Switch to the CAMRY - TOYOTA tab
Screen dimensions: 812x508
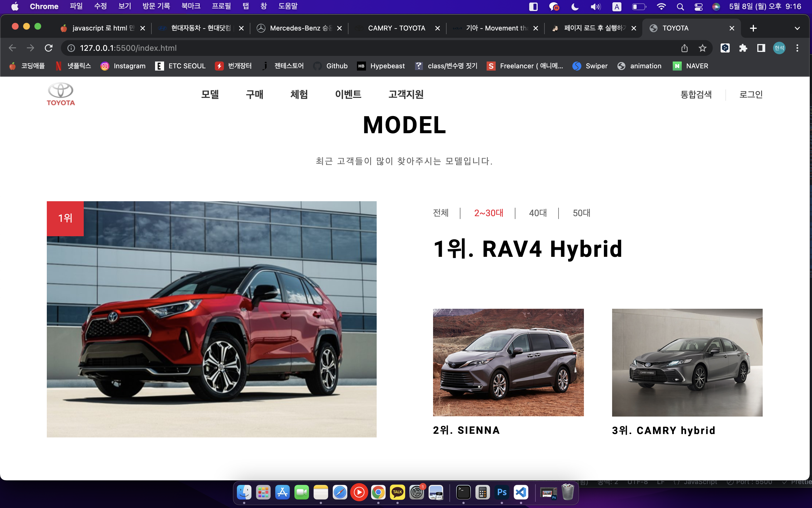(397, 28)
